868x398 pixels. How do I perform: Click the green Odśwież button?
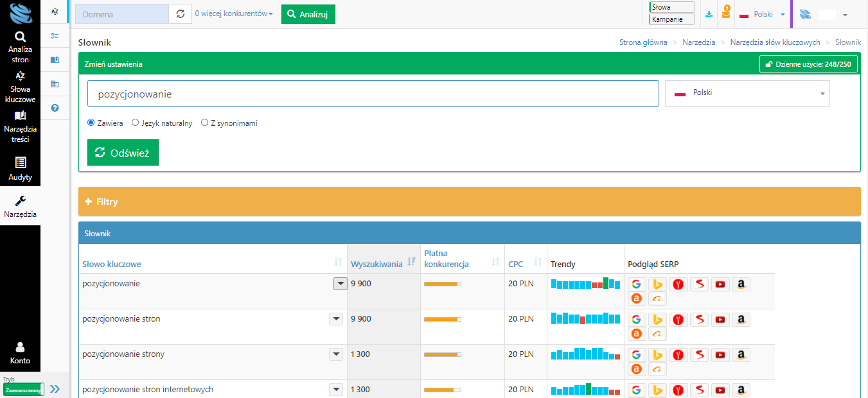coord(123,153)
